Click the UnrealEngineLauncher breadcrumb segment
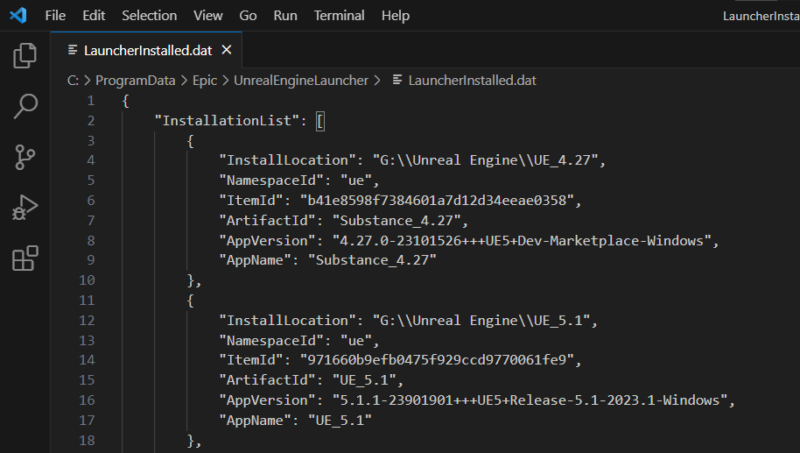800x453 pixels. tap(301, 81)
